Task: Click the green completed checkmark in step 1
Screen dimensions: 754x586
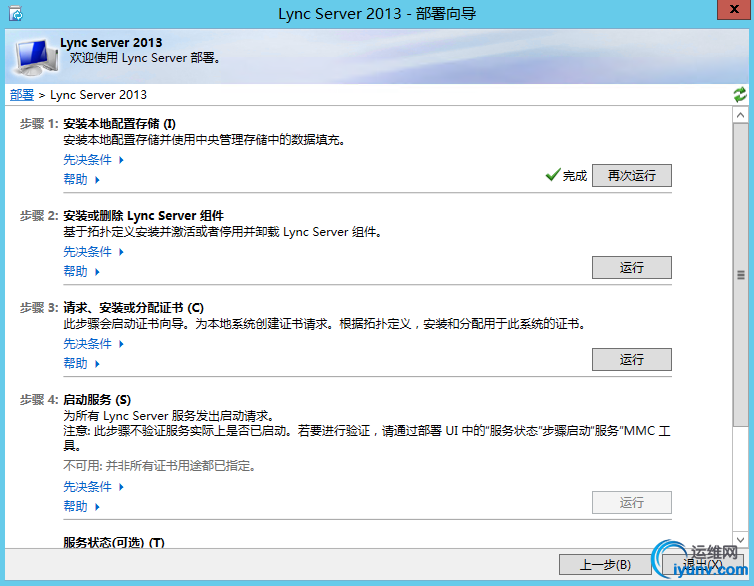Action: (553, 175)
